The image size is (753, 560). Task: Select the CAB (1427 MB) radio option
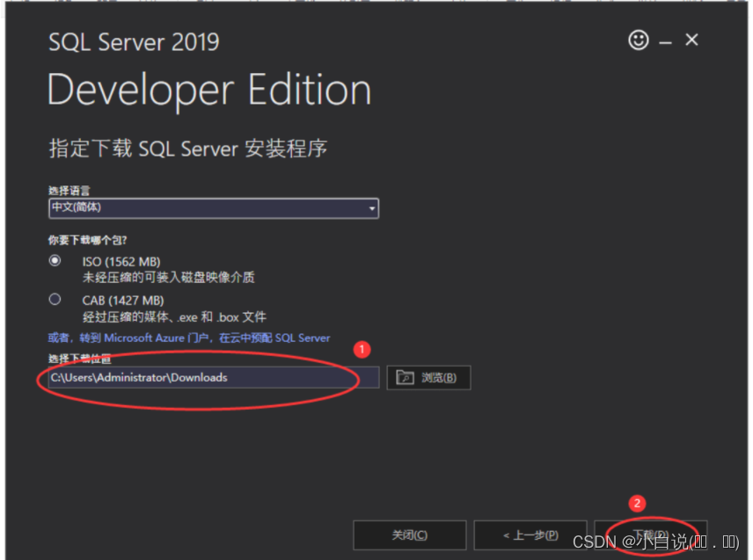55,300
